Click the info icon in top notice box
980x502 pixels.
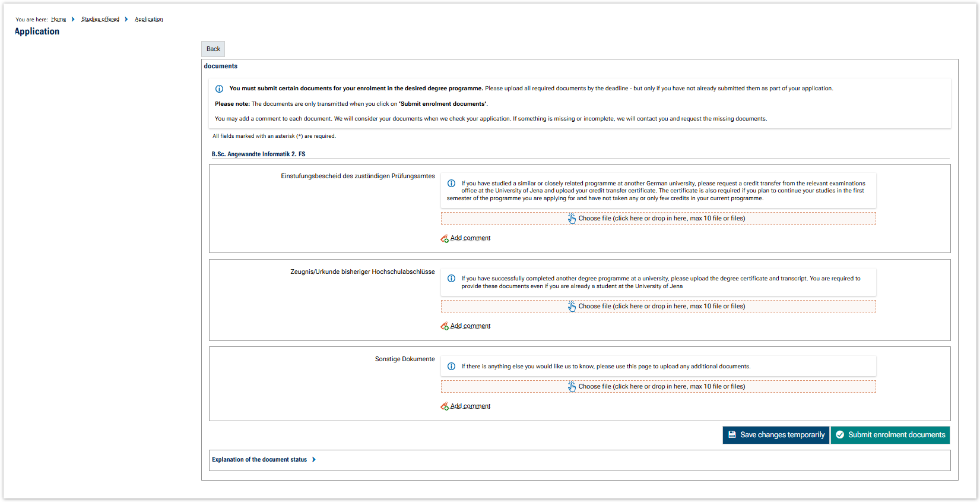click(x=219, y=89)
